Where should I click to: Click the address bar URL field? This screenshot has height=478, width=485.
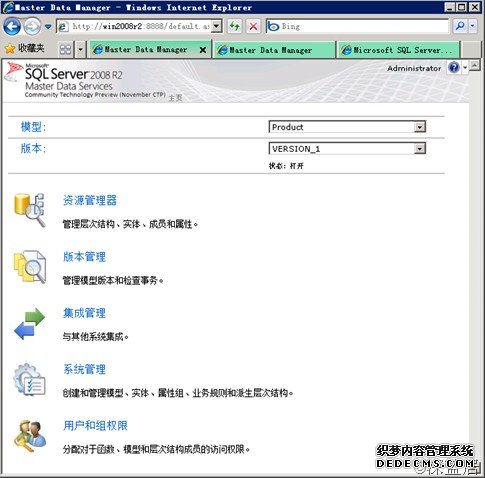(134, 26)
